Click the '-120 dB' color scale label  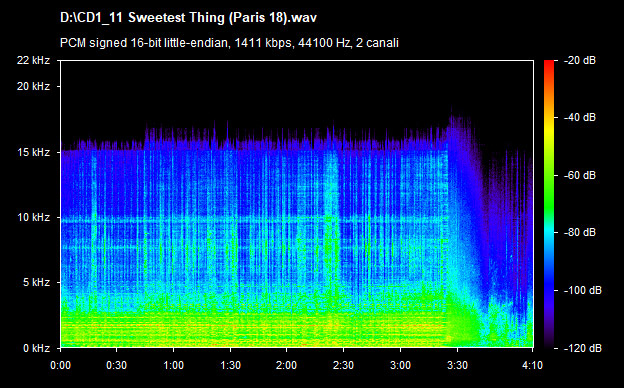(x=583, y=348)
